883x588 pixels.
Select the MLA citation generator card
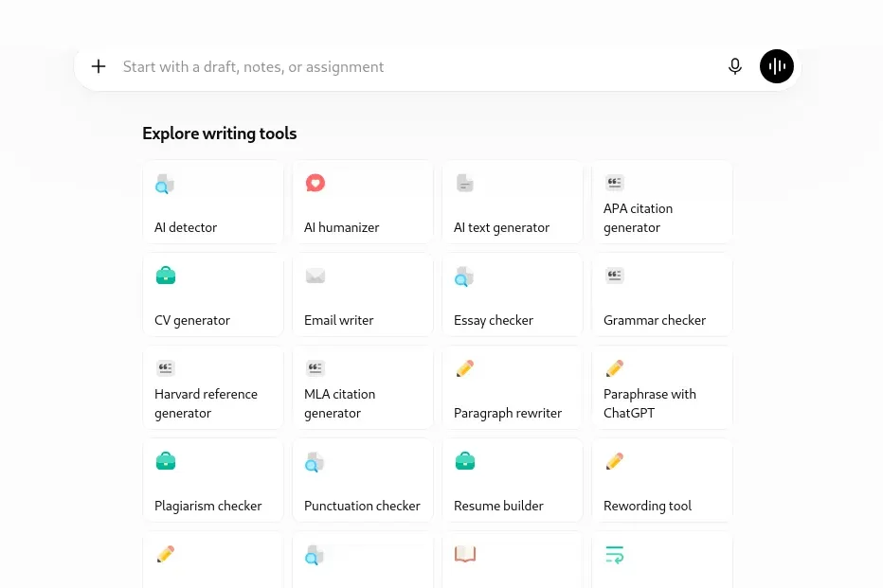pos(363,387)
